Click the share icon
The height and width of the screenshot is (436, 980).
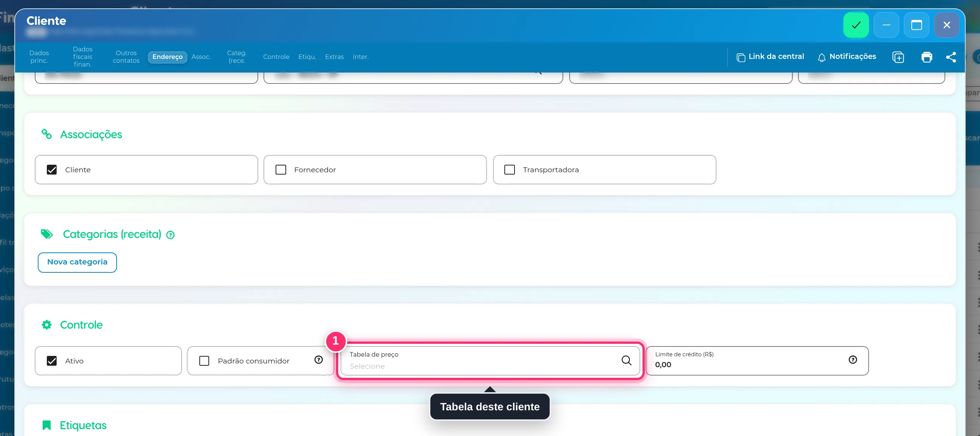tap(951, 57)
